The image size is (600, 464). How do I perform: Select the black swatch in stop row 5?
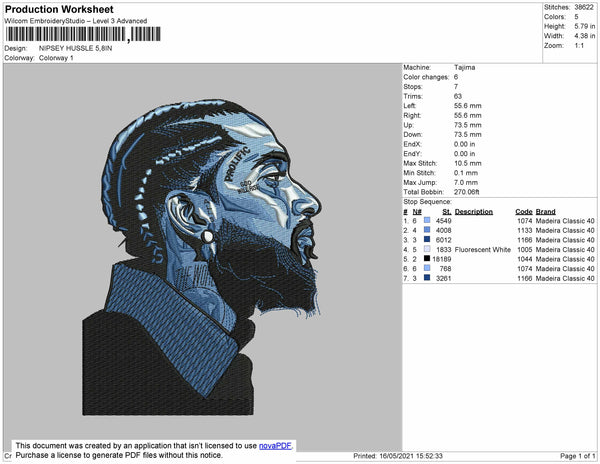pyautogui.click(x=427, y=259)
